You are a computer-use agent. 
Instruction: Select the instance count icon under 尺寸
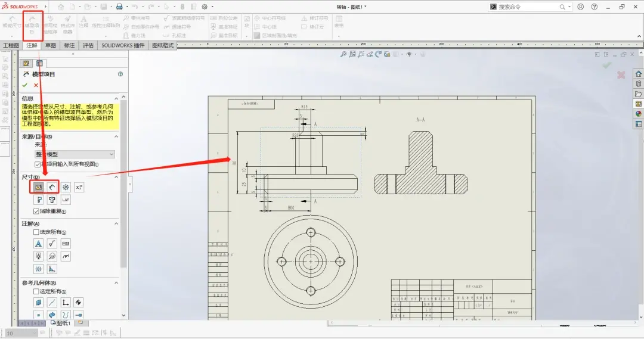coord(66,187)
